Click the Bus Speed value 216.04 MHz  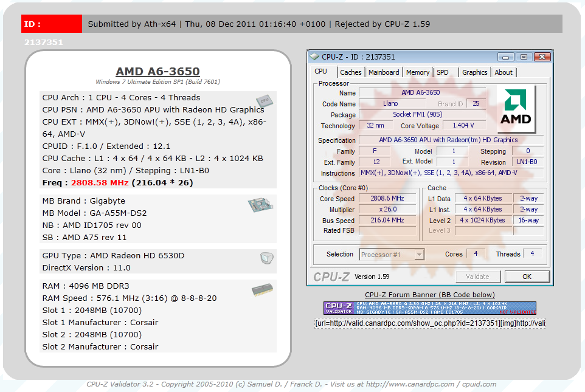[x=387, y=220]
